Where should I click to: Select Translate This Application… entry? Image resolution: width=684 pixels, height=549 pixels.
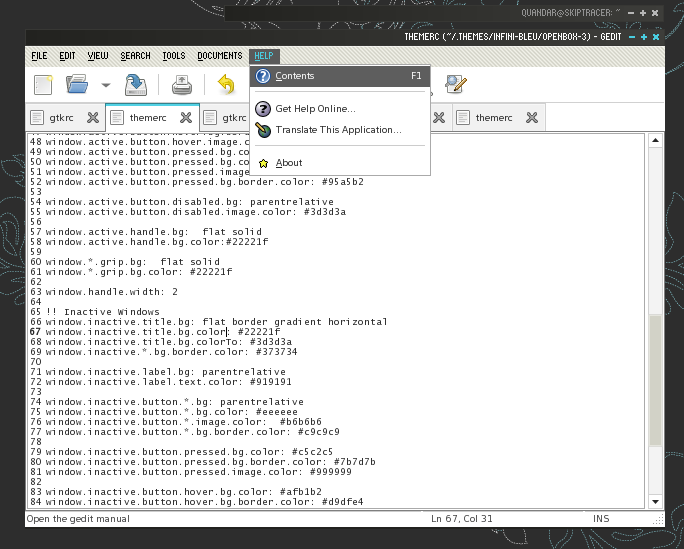pyautogui.click(x=340, y=130)
